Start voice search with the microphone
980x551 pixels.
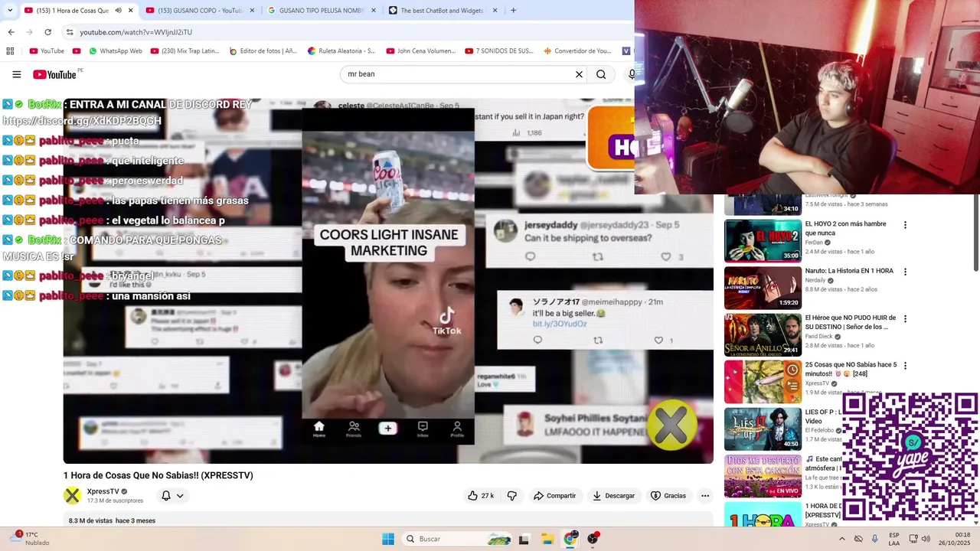click(631, 74)
